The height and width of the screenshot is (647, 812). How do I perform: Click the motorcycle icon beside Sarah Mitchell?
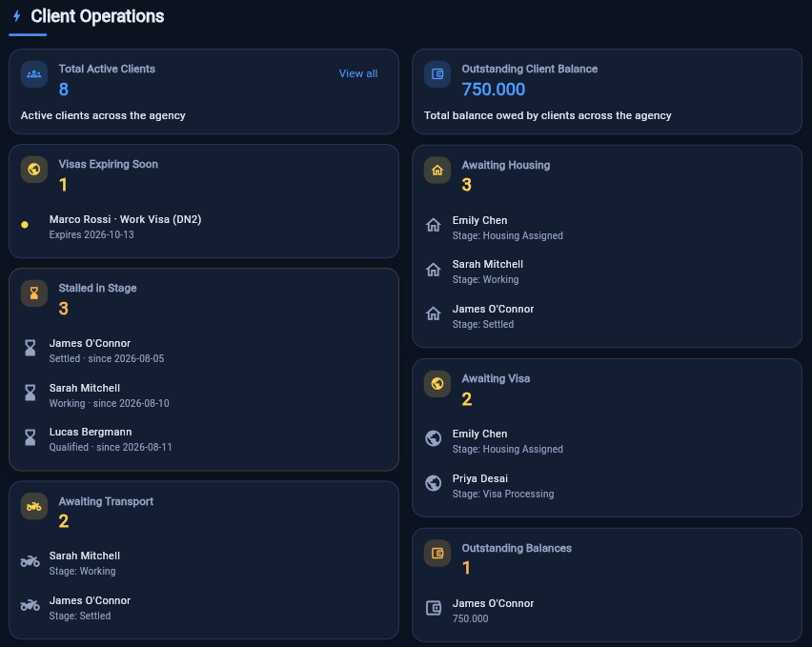pos(30,561)
